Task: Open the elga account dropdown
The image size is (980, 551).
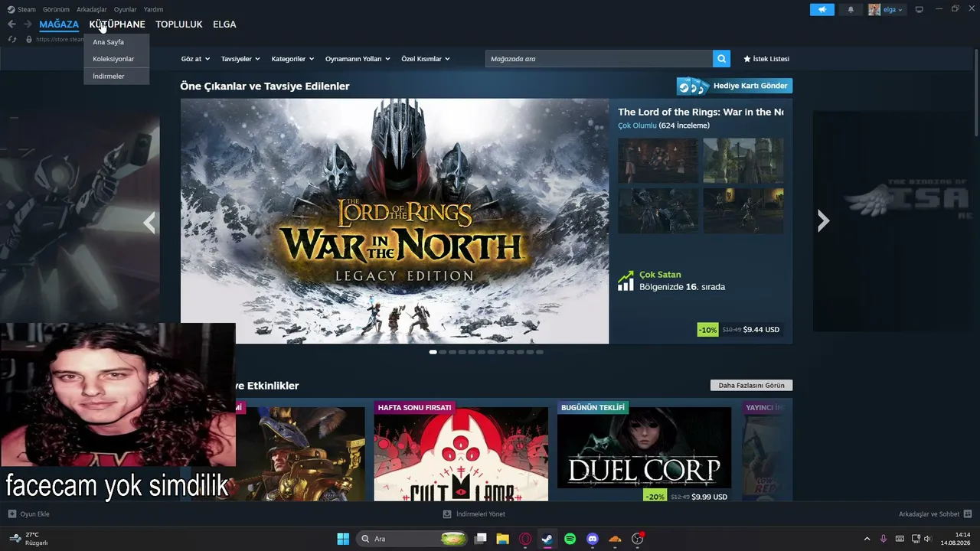Action: (887, 9)
